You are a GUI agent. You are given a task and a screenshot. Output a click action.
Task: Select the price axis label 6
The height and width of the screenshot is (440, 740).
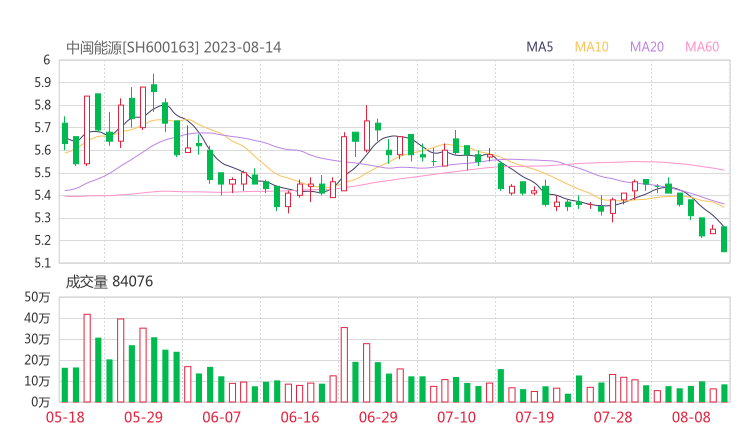pos(46,60)
